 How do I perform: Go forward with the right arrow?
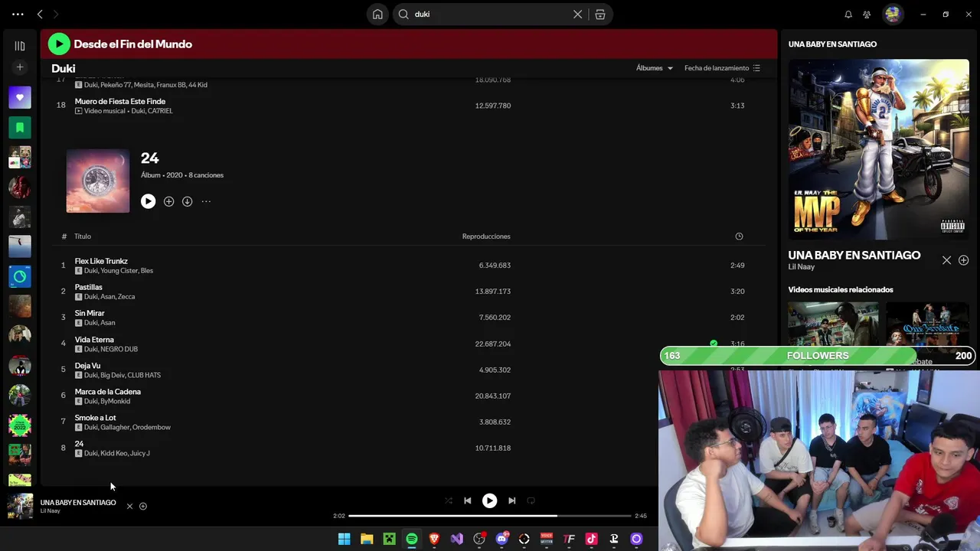pos(55,15)
